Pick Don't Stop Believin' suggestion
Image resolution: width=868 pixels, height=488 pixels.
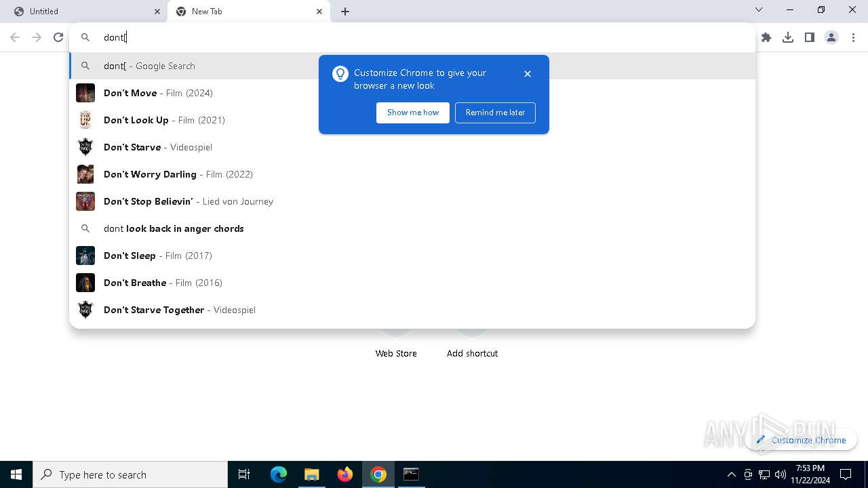[x=412, y=201]
